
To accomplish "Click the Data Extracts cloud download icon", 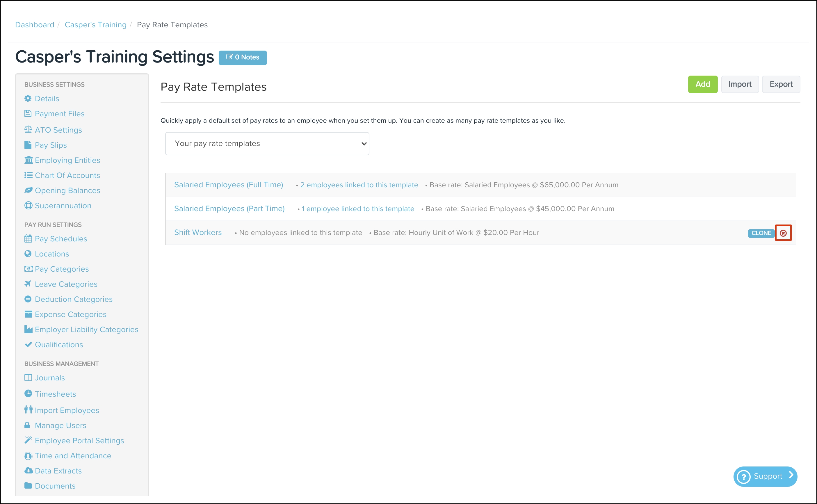I will [28, 470].
